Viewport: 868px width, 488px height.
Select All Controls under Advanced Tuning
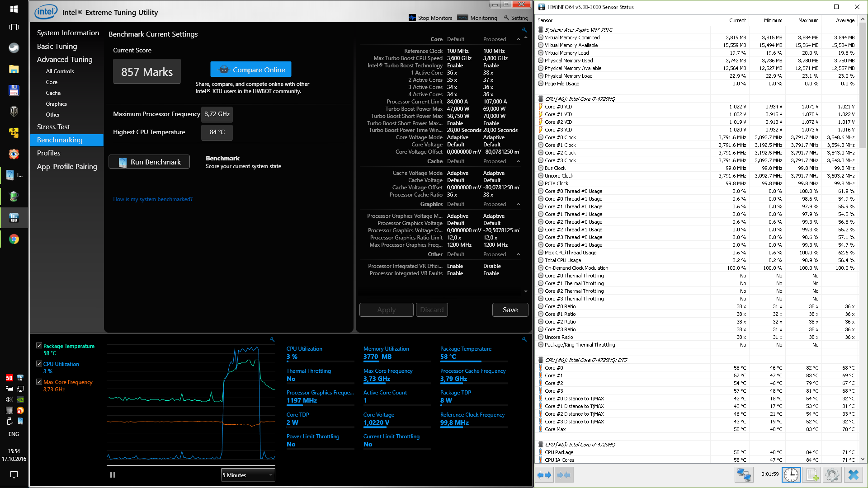(x=60, y=71)
